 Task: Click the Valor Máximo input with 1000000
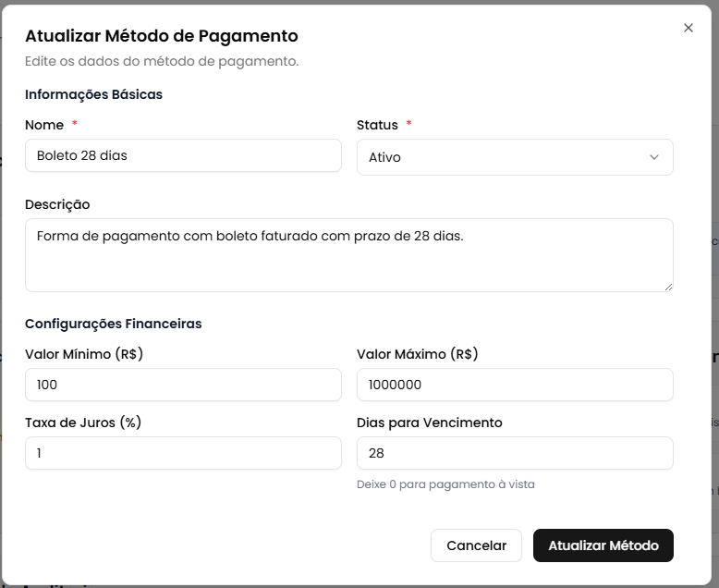[514, 385]
